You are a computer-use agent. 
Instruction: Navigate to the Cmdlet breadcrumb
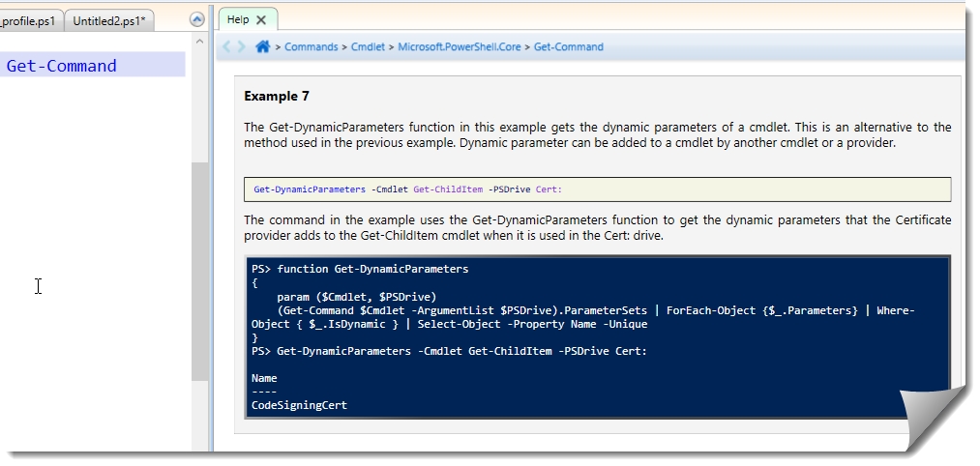(x=368, y=46)
